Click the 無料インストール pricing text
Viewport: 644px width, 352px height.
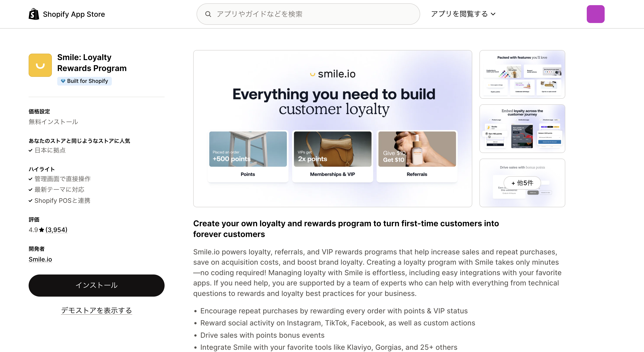click(53, 122)
